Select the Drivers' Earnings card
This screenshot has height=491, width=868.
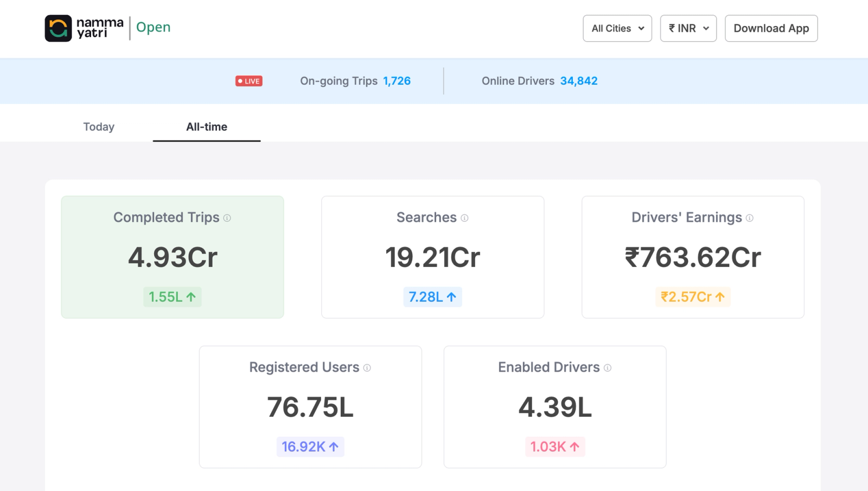(x=693, y=257)
